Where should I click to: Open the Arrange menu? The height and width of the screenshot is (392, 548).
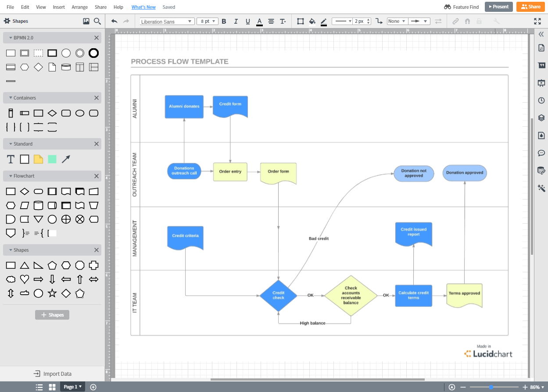click(x=80, y=7)
